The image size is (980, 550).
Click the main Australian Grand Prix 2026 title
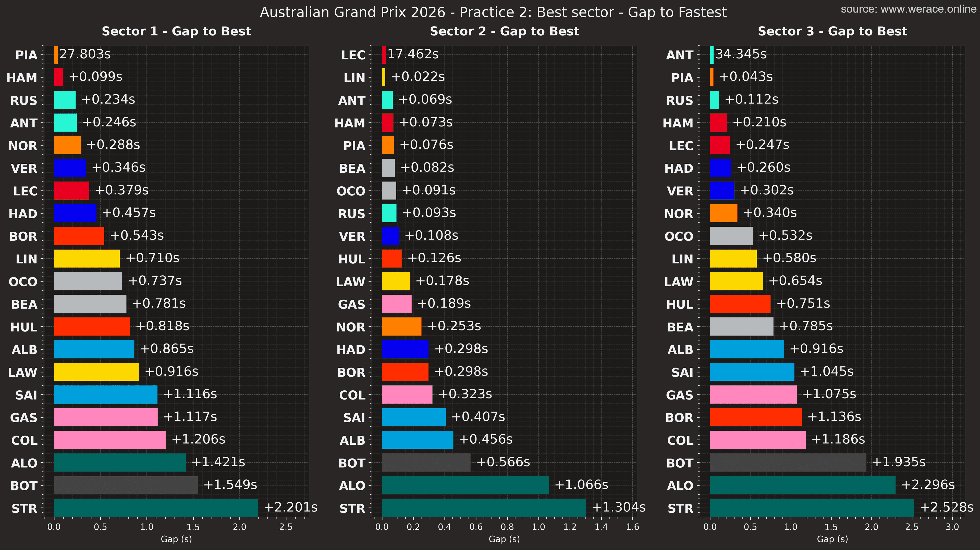493,12
